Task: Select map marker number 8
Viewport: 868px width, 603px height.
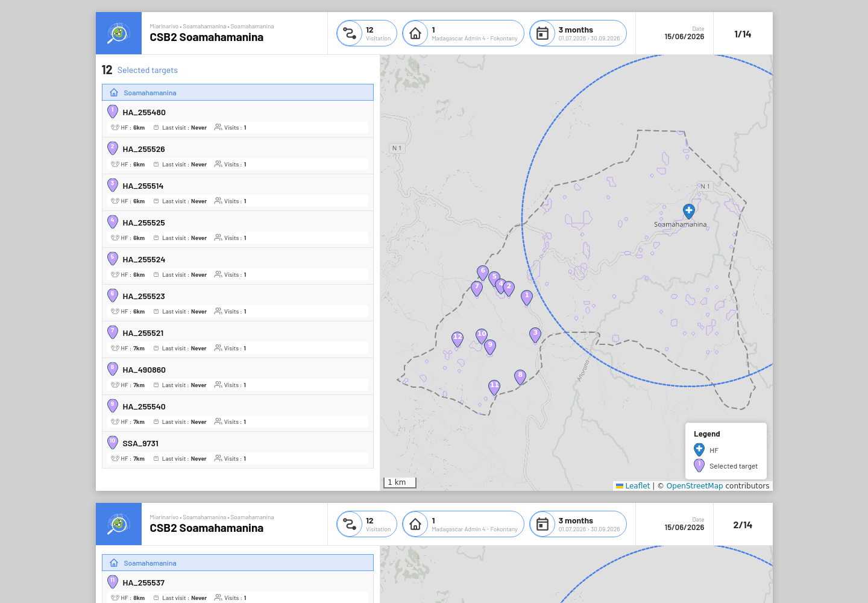Action: (x=520, y=377)
